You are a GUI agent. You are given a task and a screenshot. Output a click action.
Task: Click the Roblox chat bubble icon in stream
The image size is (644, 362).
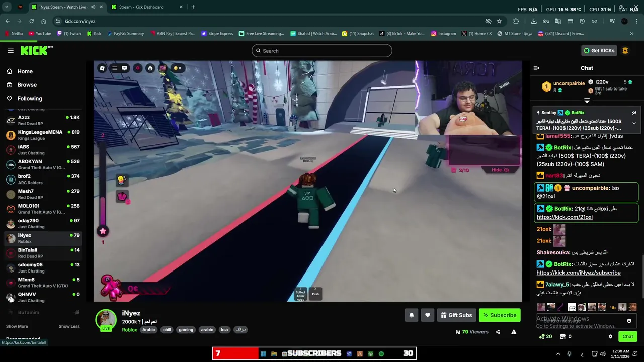click(x=124, y=68)
